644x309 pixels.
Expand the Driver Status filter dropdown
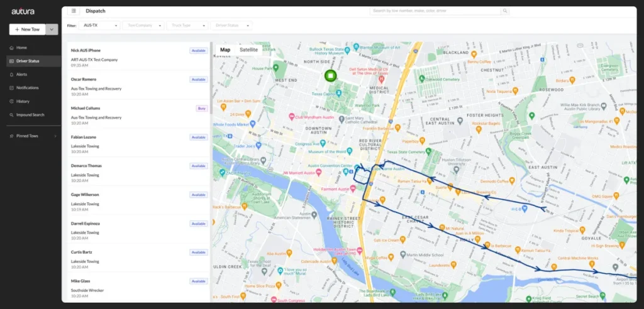pyautogui.click(x=231, y=26)
